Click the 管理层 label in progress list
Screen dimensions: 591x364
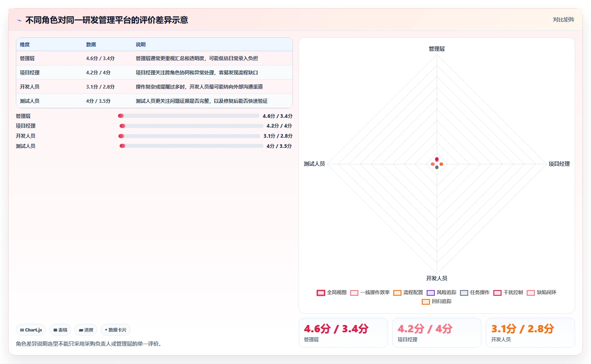(x=23, y=116)
